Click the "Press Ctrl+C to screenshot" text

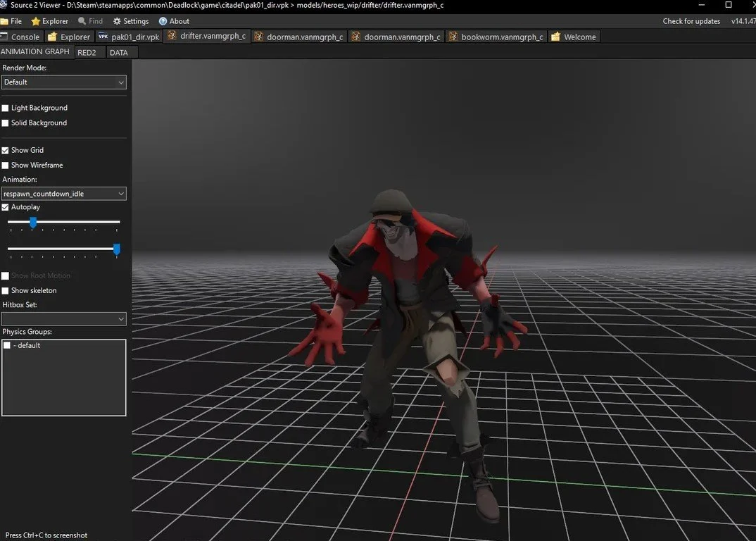click(x=46, y=535)
